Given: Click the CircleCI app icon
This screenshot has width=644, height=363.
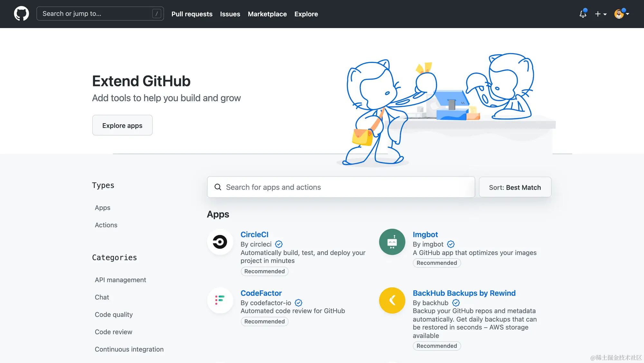Looking at the screenshot, I should coord(220,242).
